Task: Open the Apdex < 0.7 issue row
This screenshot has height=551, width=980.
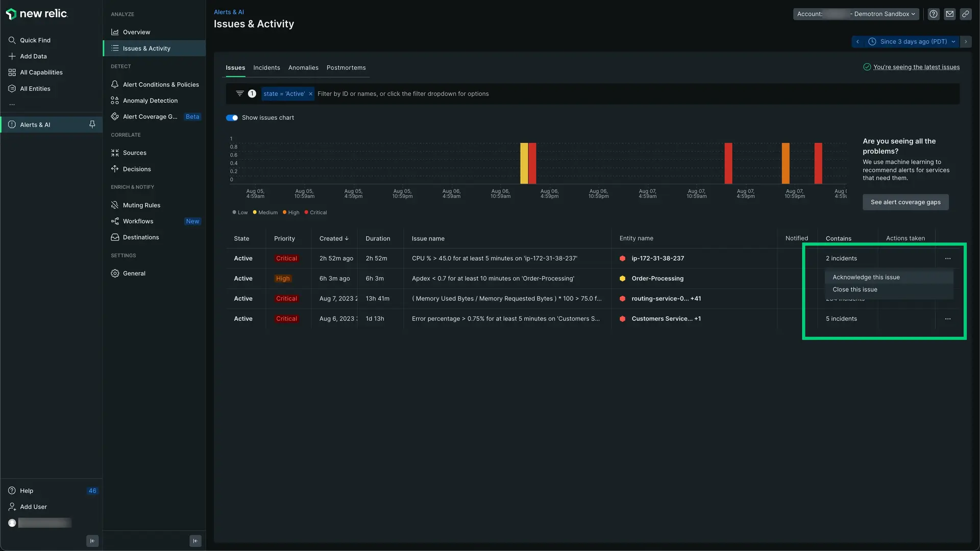Action: tap(493, 279)
